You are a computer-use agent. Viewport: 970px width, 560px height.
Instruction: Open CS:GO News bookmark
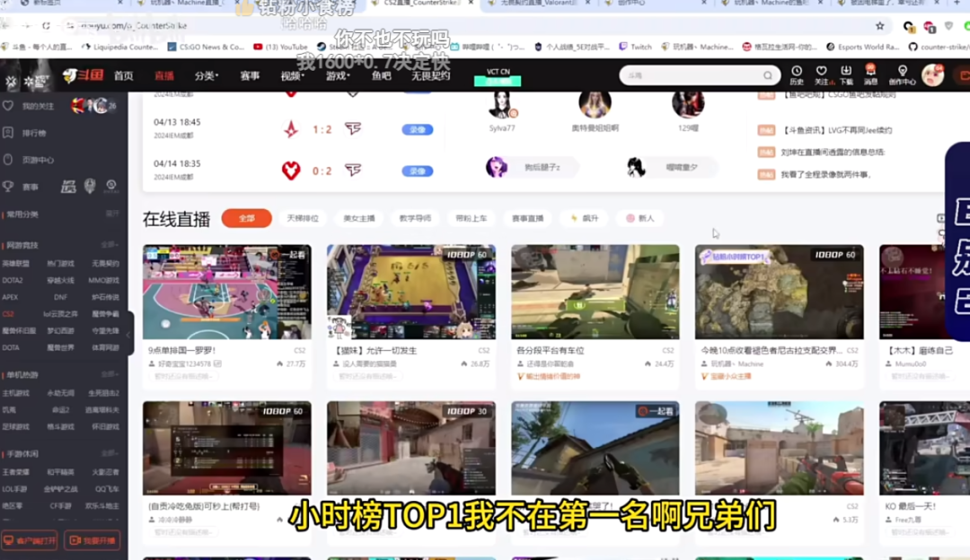(206, 47)
